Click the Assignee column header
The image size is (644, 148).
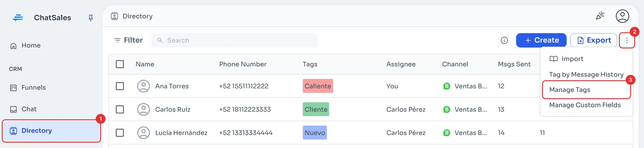(401, 64)
